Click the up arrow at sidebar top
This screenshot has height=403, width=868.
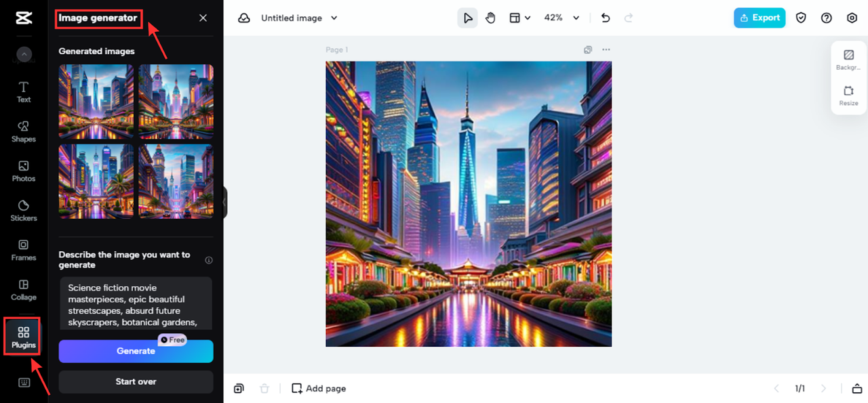pos(24,54)
